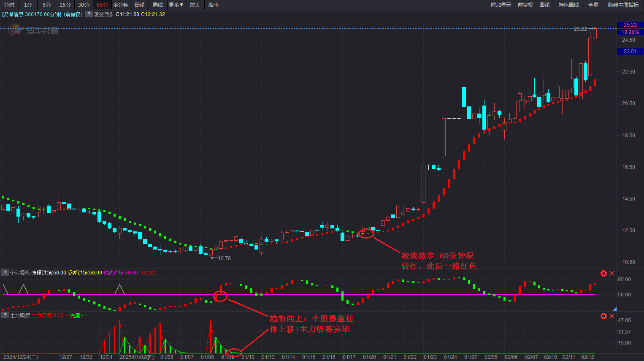Viewport: 644px width, 361px height.
Task: Switch to the 日线 daily chart
Action: pyautogui.click(x=139, y=5)
